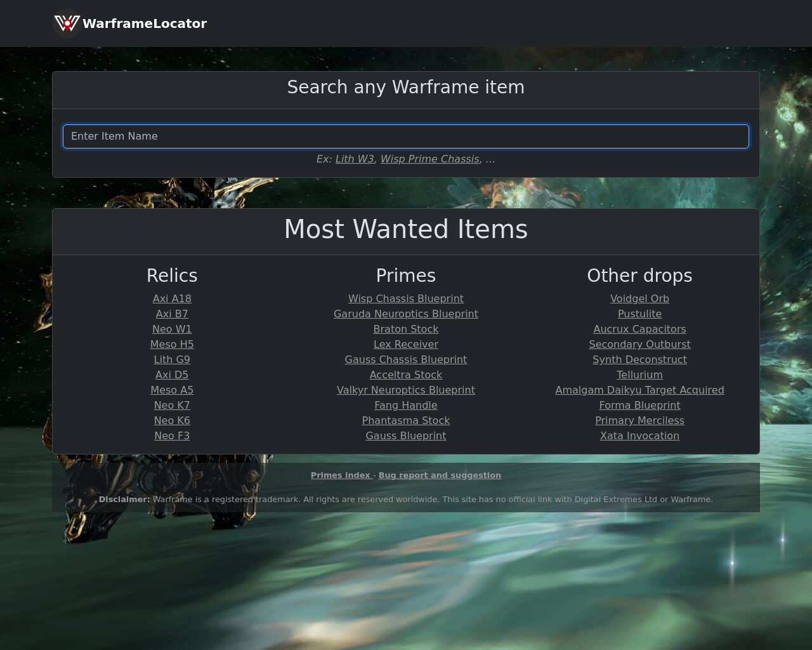This screenshot has height=650, width=812.
Task: Open the Axi B7 relic
Action: pyautogui.click(x=172, y=314)
